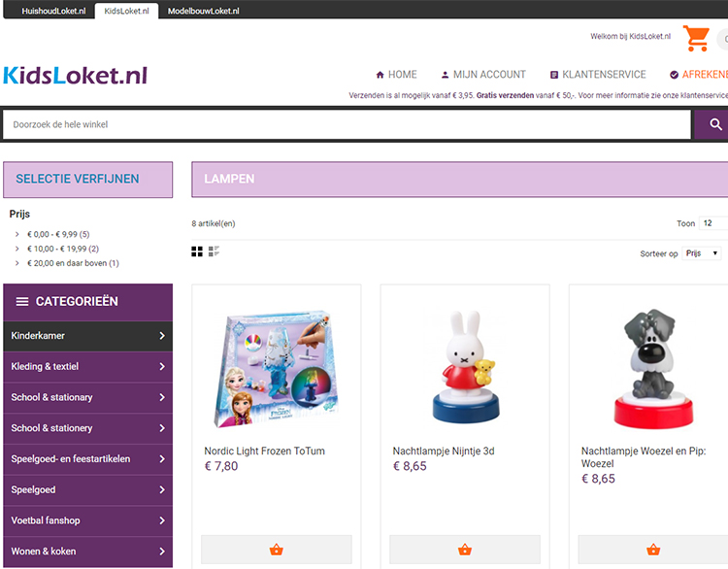Screen dimensions: 728x569
Task: Switch to grid view layout icon
Action: pos(197,251)
